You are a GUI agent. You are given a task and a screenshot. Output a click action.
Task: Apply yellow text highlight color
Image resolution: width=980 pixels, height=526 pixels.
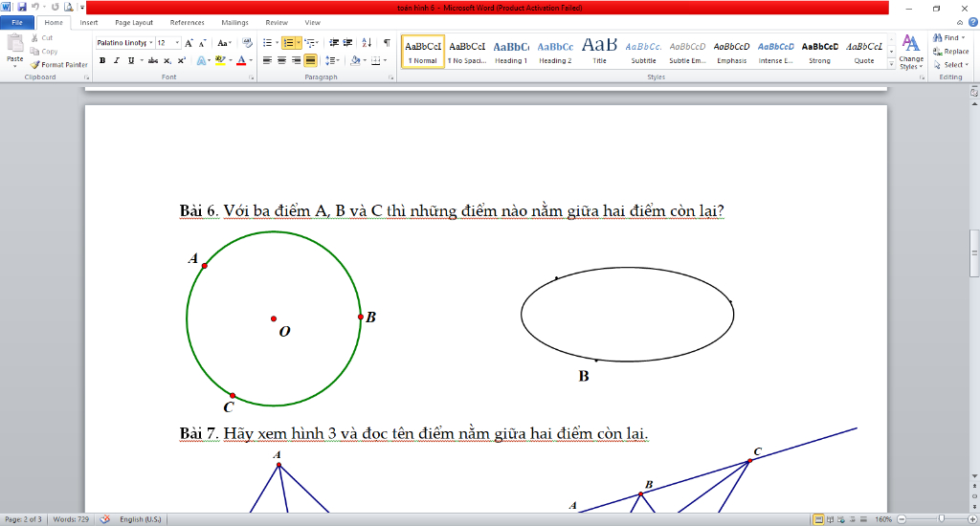(219, 60)
